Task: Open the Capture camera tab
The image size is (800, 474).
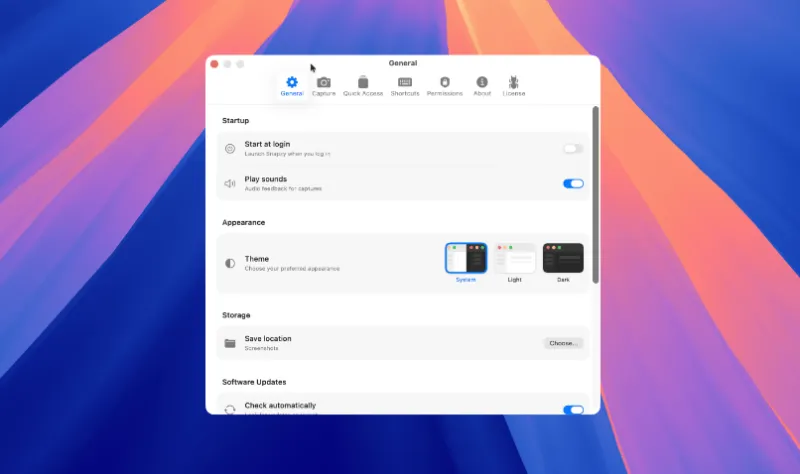Action: pyautogui.click(x=323, y=82)
